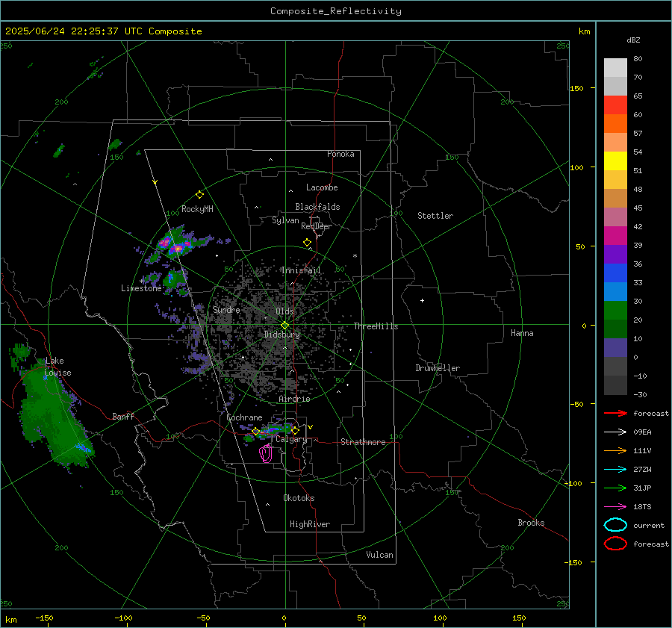Click the Blackfalds city label
Viewport: 672px width, 628px height.
(317, 207)
